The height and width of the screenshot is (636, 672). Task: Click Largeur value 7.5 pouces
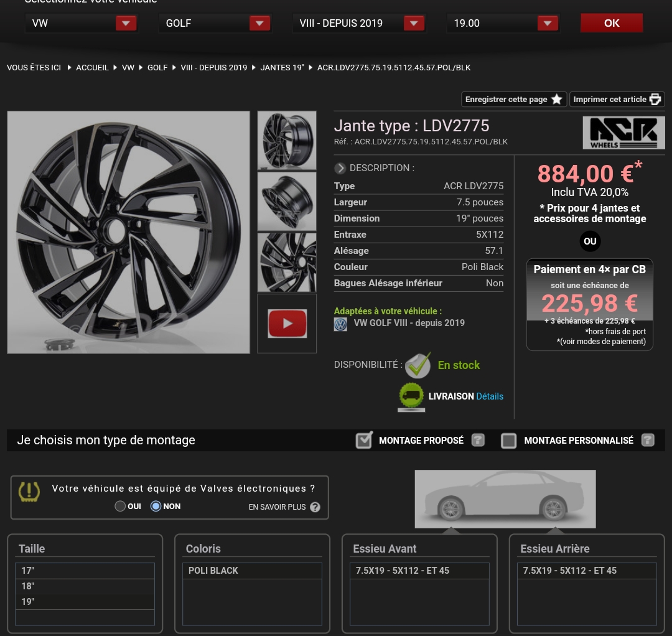tap(480, 202)
